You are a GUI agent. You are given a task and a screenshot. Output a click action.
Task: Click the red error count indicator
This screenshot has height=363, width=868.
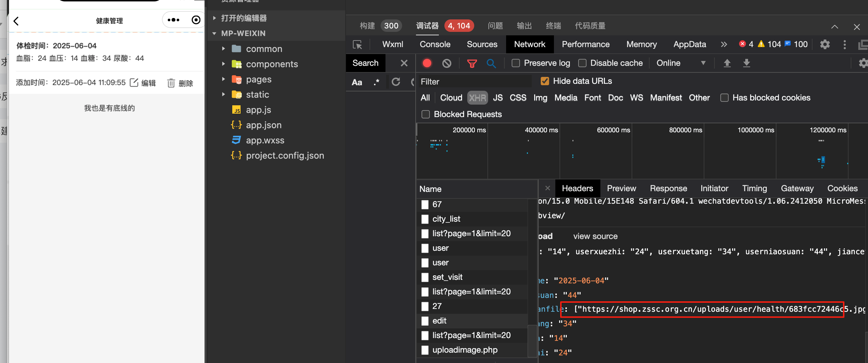tap(746, 44)
